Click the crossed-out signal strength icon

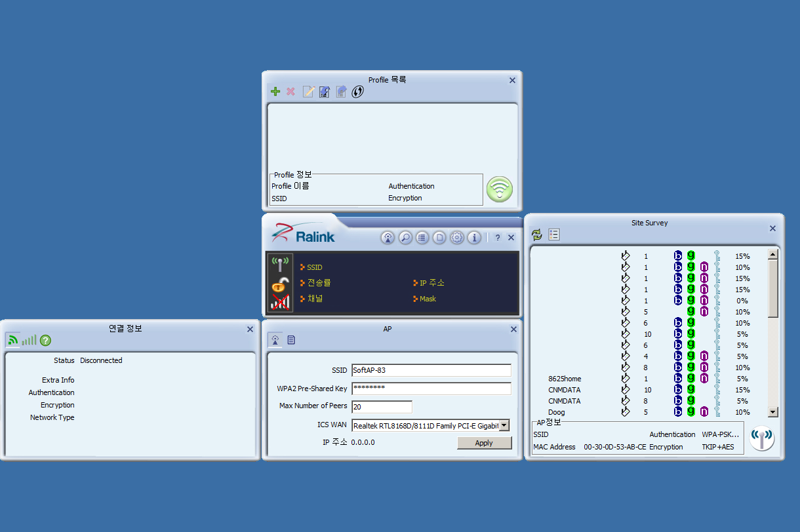click(280, 302)
